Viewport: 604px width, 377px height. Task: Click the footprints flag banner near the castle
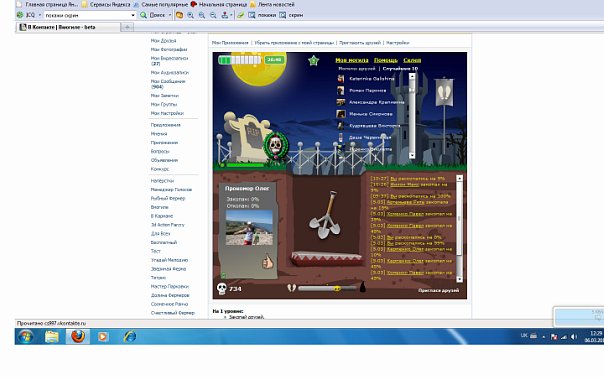tap(444, 92)
